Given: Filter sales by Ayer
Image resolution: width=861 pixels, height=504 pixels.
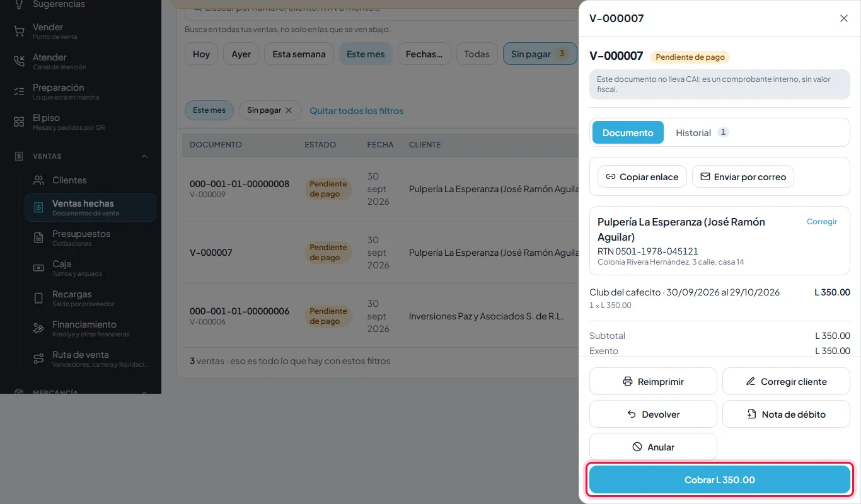Looking at the screenshot, I should (241, 54).
